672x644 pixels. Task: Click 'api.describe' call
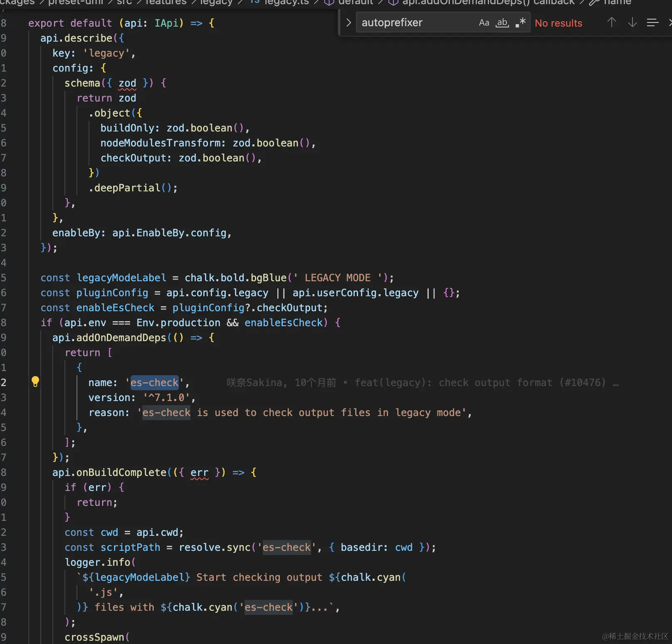click(x=77, y=38)
